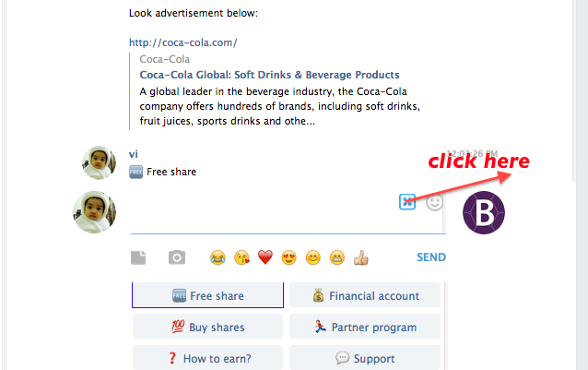Insert the blushing smile emoji
Screen dimensions: 588x370
[313, 257]
